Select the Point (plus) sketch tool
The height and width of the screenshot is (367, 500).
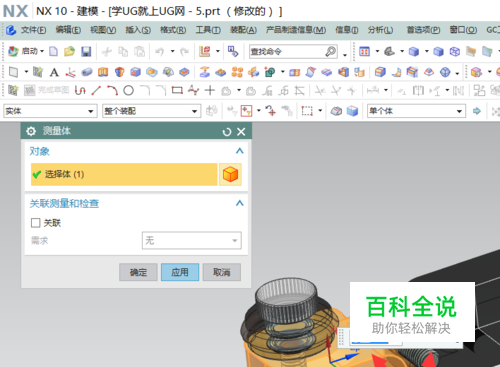[210, 90]
